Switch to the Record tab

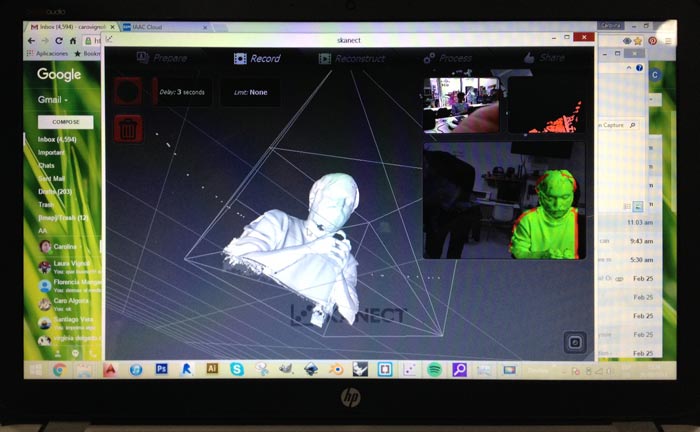pos(257,58)
